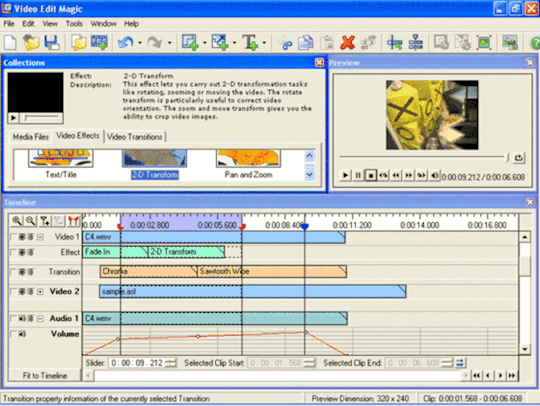540x406 pixels.
Task: Click the Add Text T icon
Action: coord(250,43)
